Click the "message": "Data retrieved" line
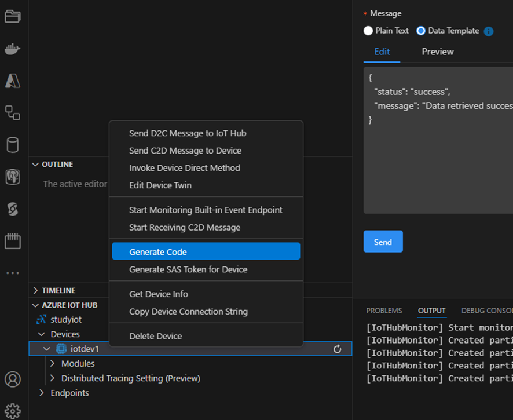 [x=444, y=106]
